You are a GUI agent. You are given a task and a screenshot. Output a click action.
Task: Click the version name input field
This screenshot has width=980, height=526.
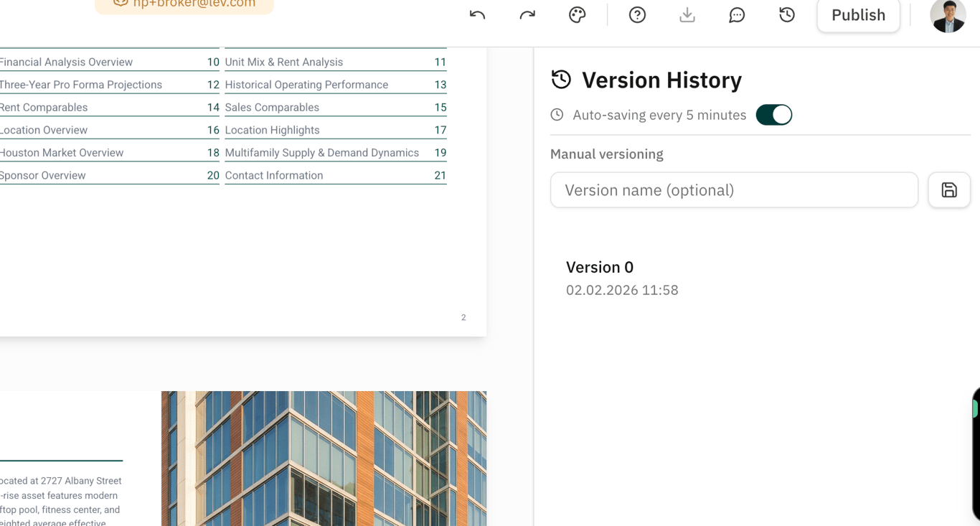pyautogui.click(x=733, y=189)
